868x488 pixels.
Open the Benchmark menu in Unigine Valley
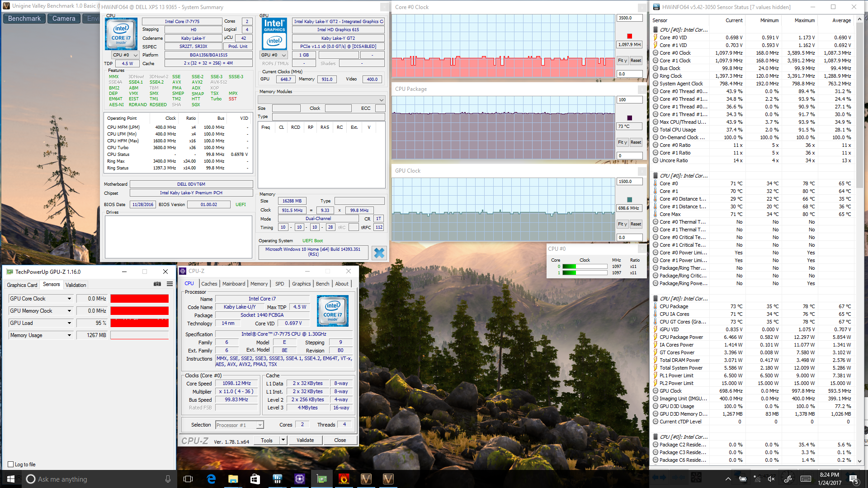pyautogui.click(x=24, y=19)
